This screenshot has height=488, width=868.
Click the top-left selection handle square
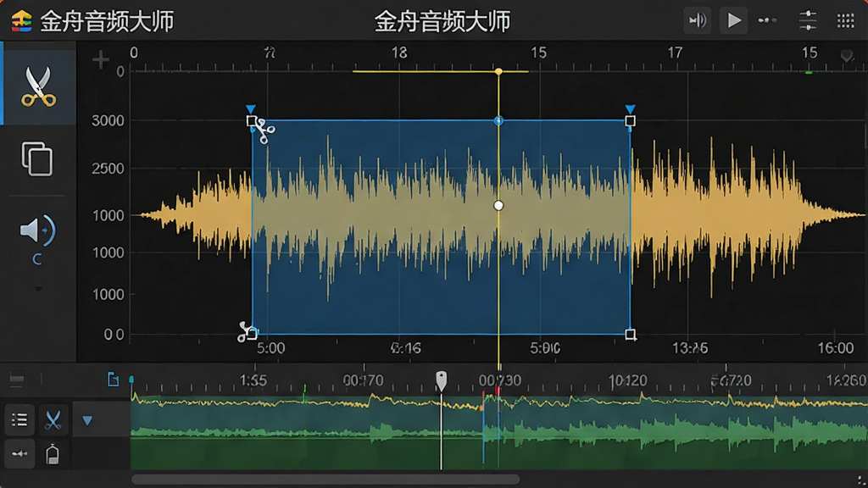pos(251,120)
